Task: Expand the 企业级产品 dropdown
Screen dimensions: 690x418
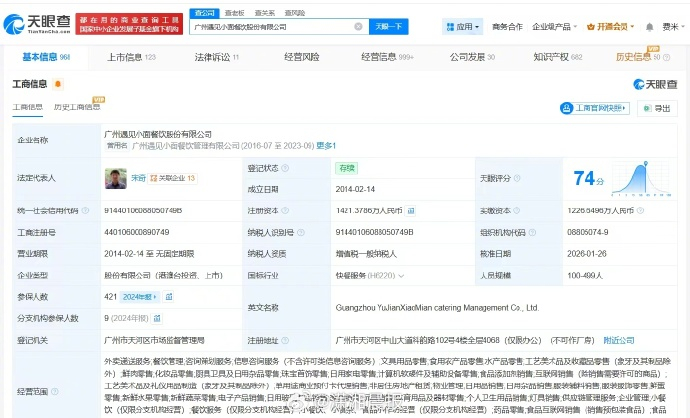Action: [554, 27]
